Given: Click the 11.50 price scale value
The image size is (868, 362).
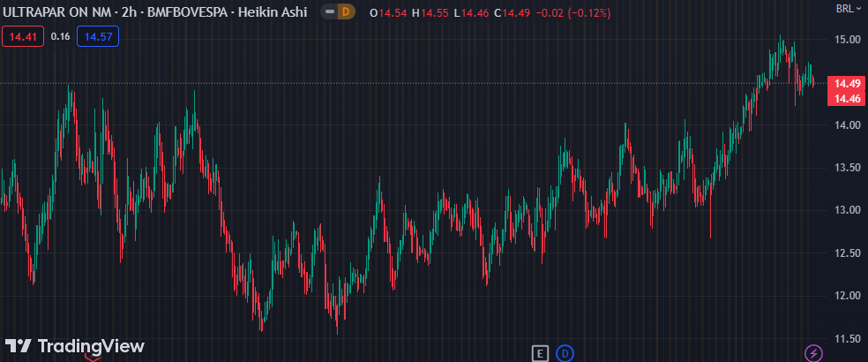Looking at the screenshot, I should 847,338.
